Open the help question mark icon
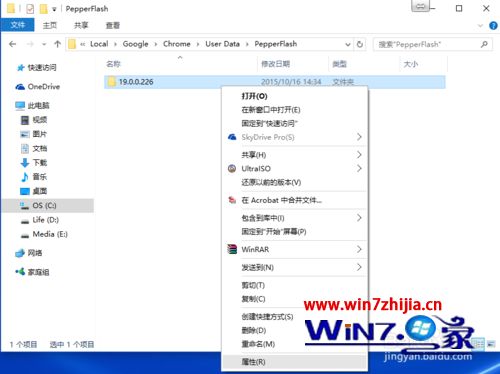Image resolution: width=500 pixels, height=374 pixels. [493, 25]
